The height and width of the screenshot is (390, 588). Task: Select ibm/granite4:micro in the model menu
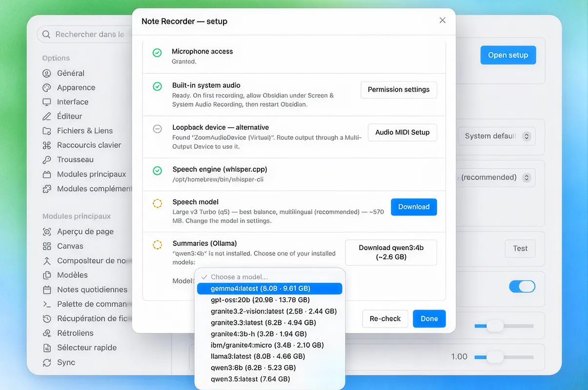point(269,345)
